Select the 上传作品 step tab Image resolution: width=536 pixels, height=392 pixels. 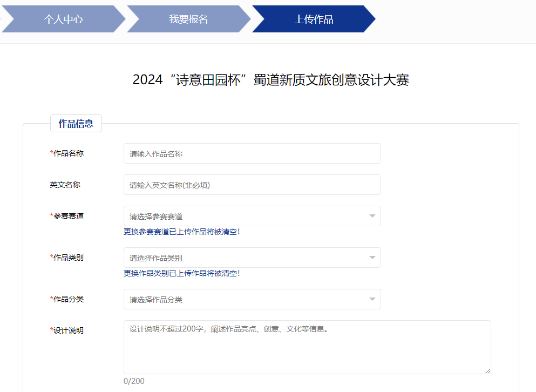pyautogui.click(x=314, y=19)
